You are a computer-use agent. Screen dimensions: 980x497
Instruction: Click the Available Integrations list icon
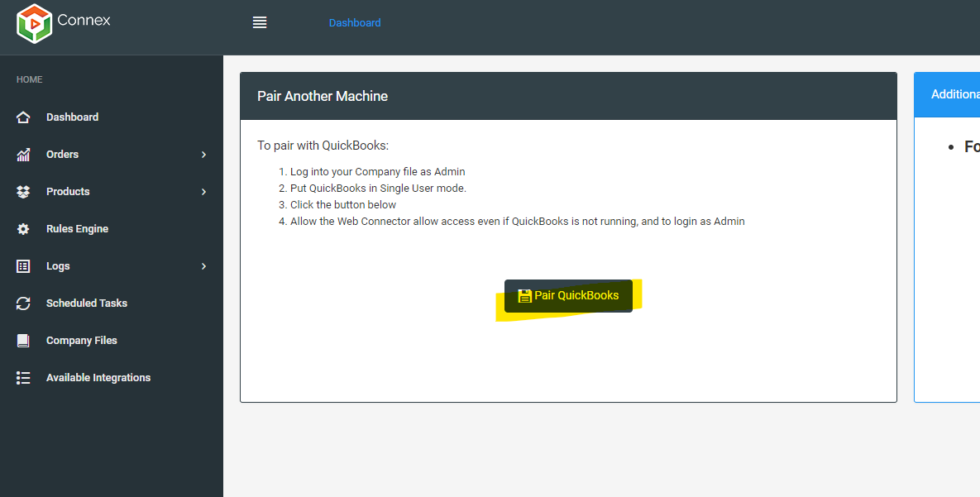(x=23, y=378)
